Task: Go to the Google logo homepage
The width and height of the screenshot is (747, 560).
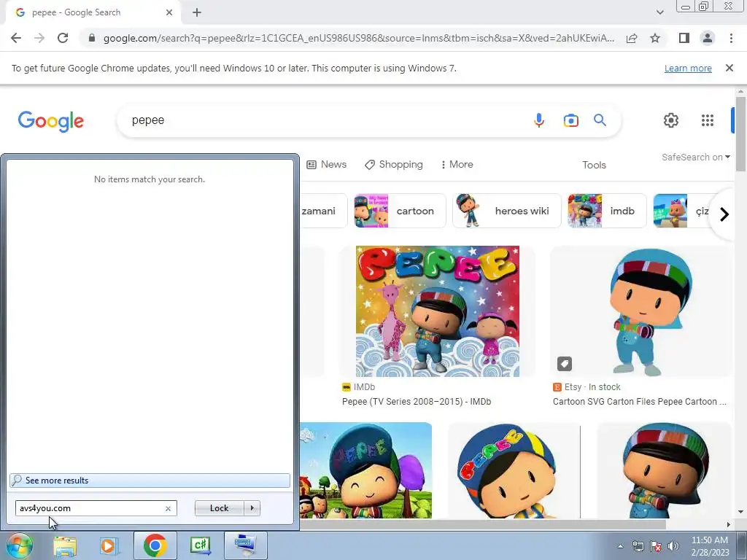Action: [51, 121]
